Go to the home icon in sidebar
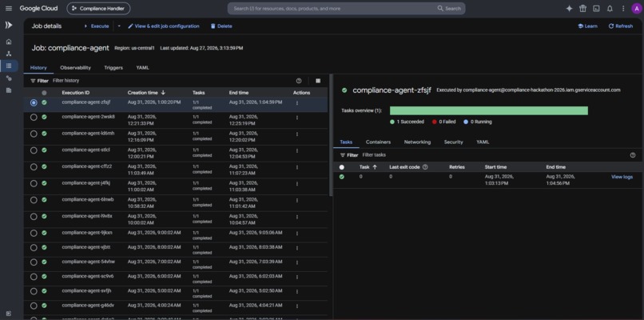Image resolution: width=644 pixels, height=320 pixels. coord(9,42)
